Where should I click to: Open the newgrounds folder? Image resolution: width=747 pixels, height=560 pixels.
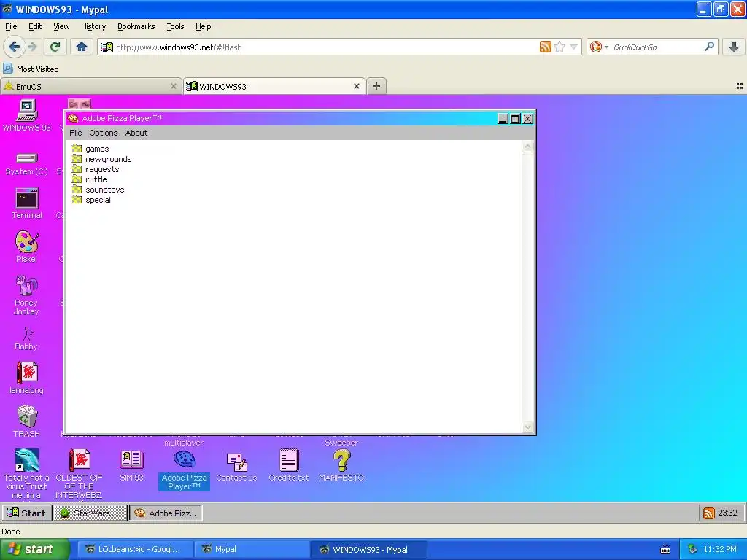point(101,159)
